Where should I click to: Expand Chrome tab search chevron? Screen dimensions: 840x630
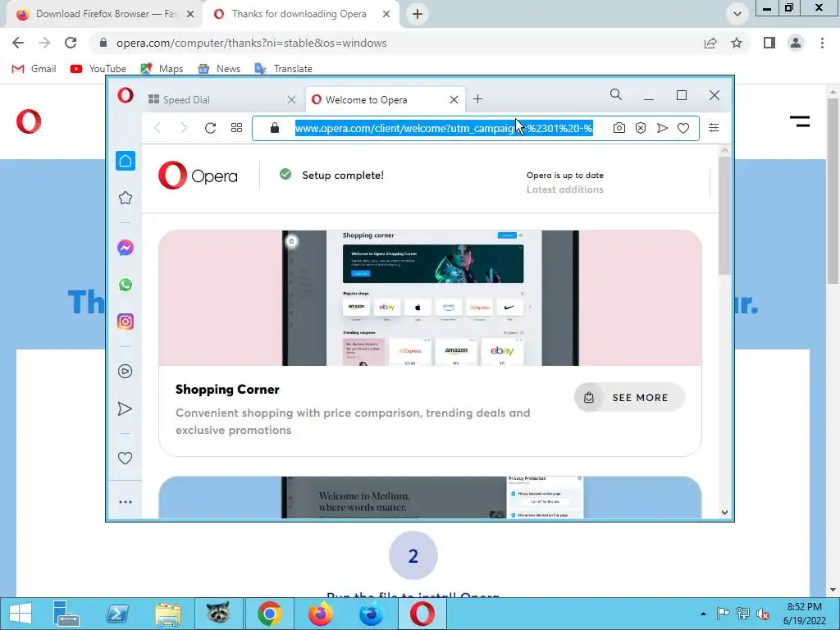click(737, 14)
